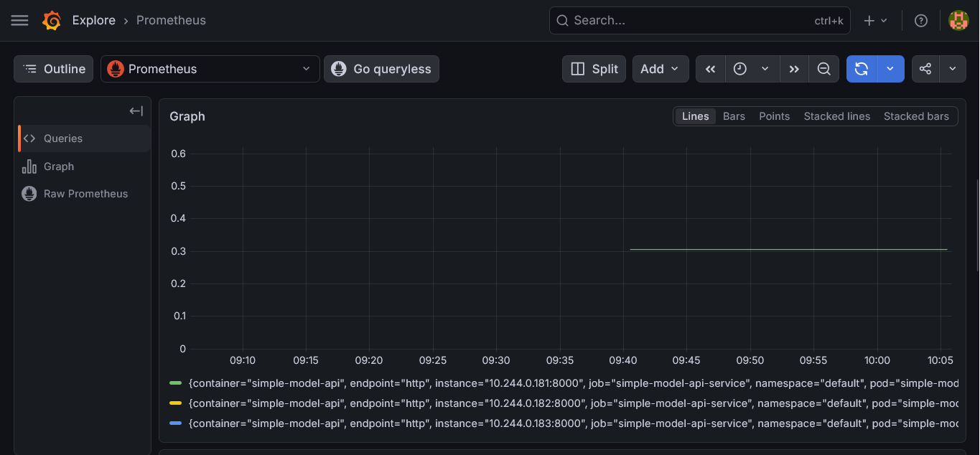Click the Graph panel title
The width and height of the screenshot is (980, 455).
(187, 116)
